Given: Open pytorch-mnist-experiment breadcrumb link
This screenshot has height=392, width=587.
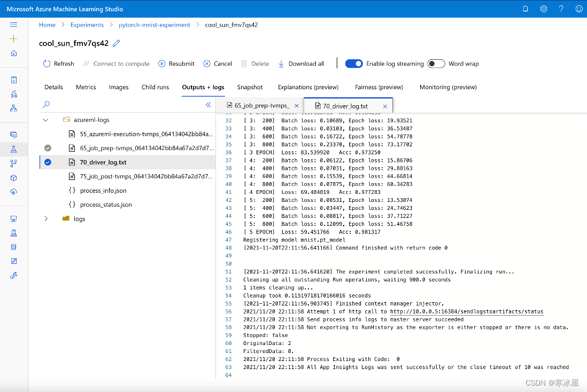Looking at the screenshot, I should tap(155, 25).
